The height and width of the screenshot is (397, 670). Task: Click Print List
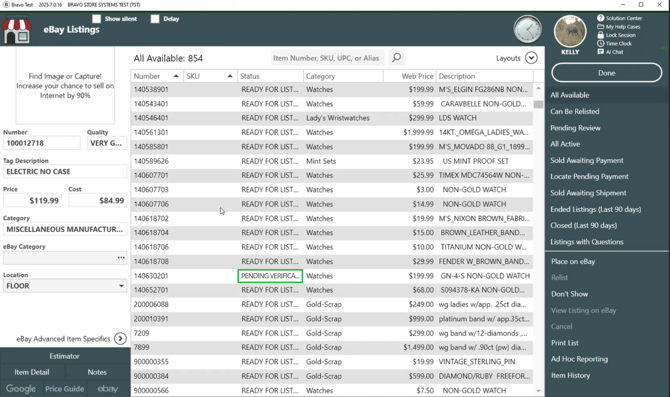point(565,343)
